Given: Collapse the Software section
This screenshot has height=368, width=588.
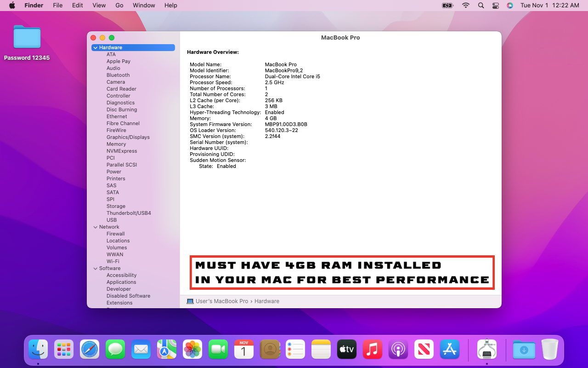Looking at the screenshot, I should (x=95, y=268).
